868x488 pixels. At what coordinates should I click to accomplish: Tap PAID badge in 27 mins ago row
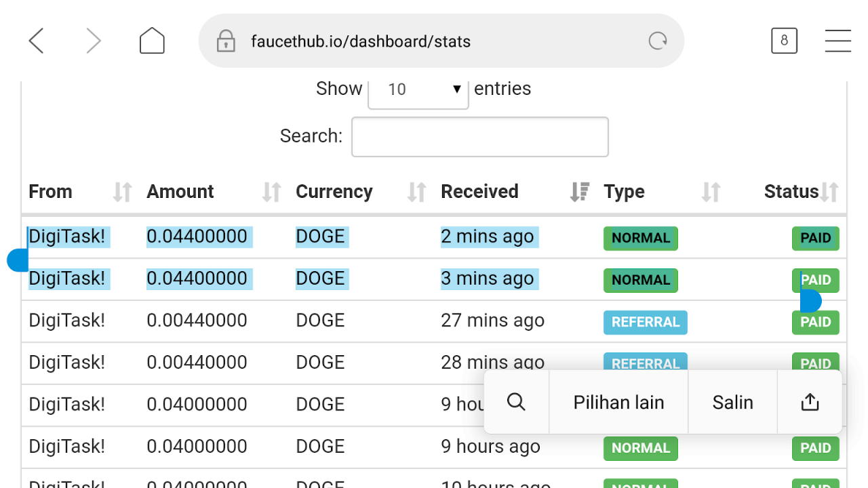coord(816,322)
